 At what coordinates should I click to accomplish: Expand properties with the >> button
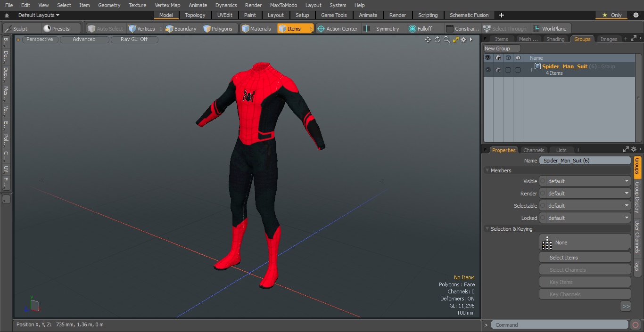click(626, 307)
